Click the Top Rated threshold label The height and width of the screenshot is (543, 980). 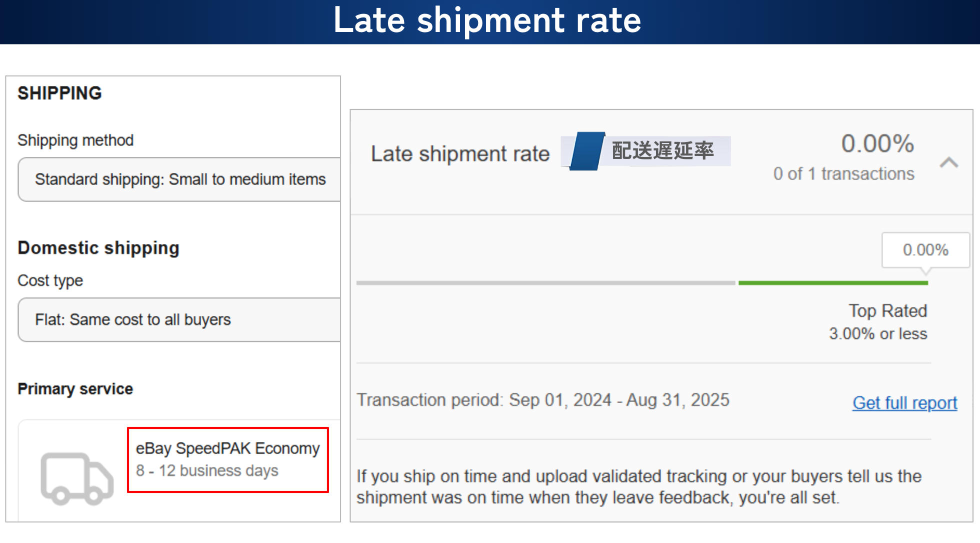[x=887, y=311]
